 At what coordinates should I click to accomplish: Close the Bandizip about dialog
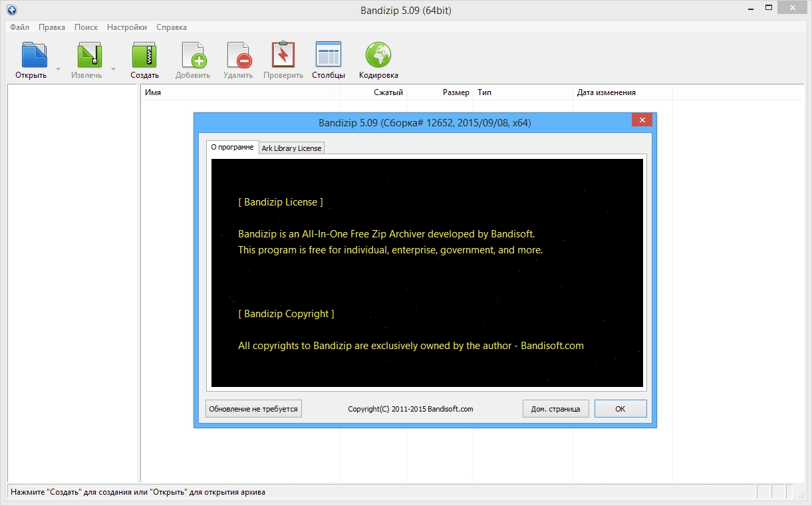tap(642, 120)
